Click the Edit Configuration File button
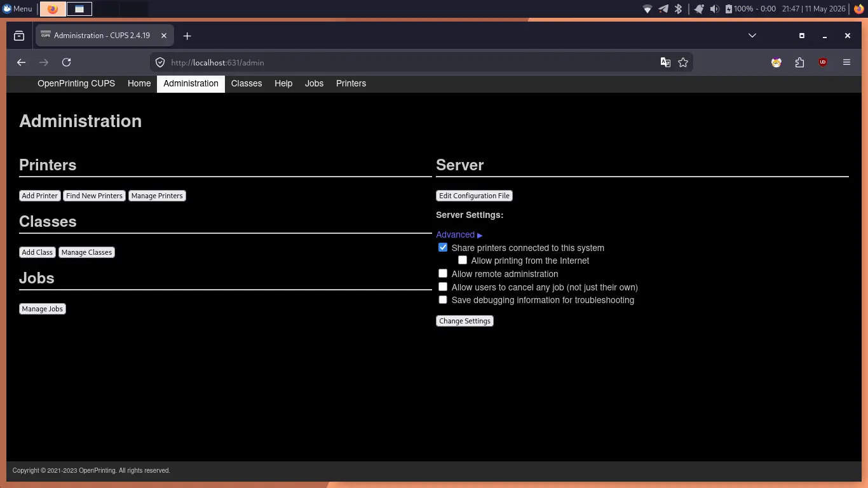Image resolution: width=868 pixels, height=488 pixels. click(x=474, y=196)
